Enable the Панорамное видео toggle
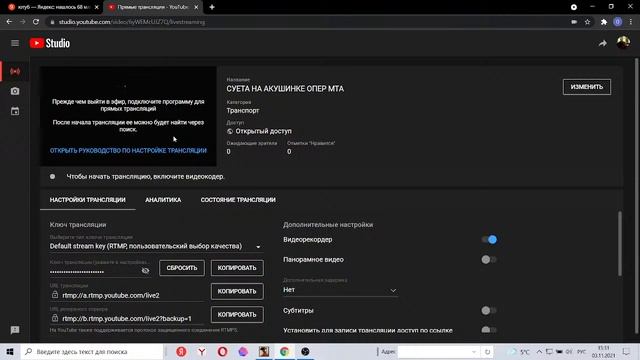 tap(489, 260)
